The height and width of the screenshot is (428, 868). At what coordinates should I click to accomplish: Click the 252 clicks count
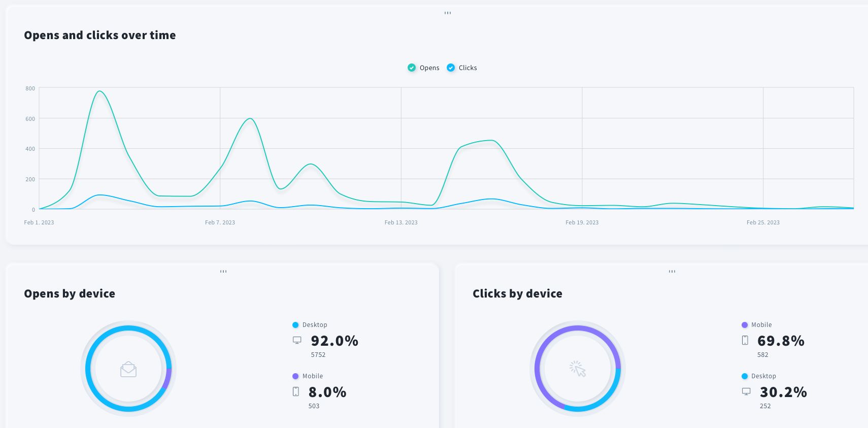pos(765,406)
